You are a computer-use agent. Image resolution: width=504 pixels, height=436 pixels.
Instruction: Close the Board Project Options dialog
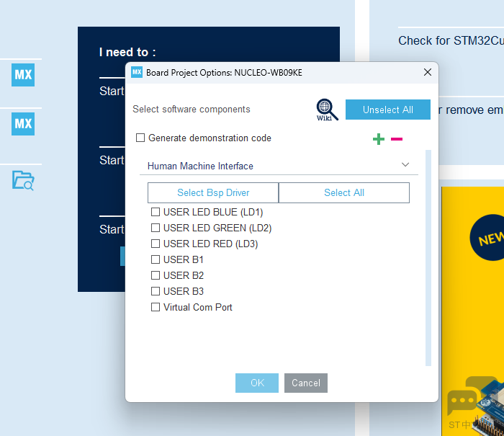coord(428,72)
